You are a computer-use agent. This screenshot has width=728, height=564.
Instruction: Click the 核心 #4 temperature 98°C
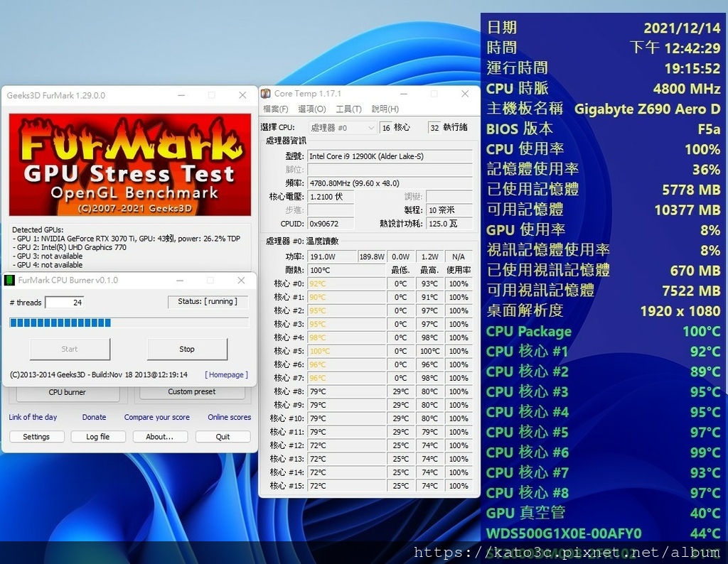346,337
